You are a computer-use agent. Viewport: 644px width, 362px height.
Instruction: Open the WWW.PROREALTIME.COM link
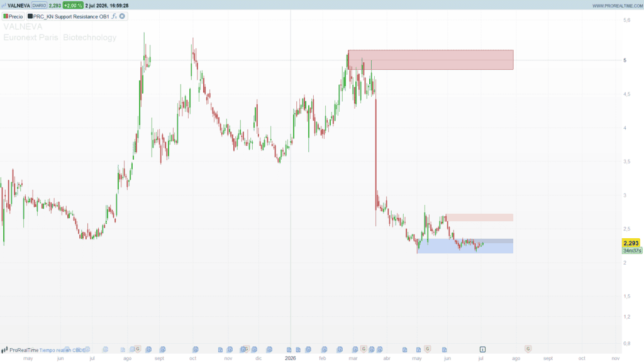618,6
